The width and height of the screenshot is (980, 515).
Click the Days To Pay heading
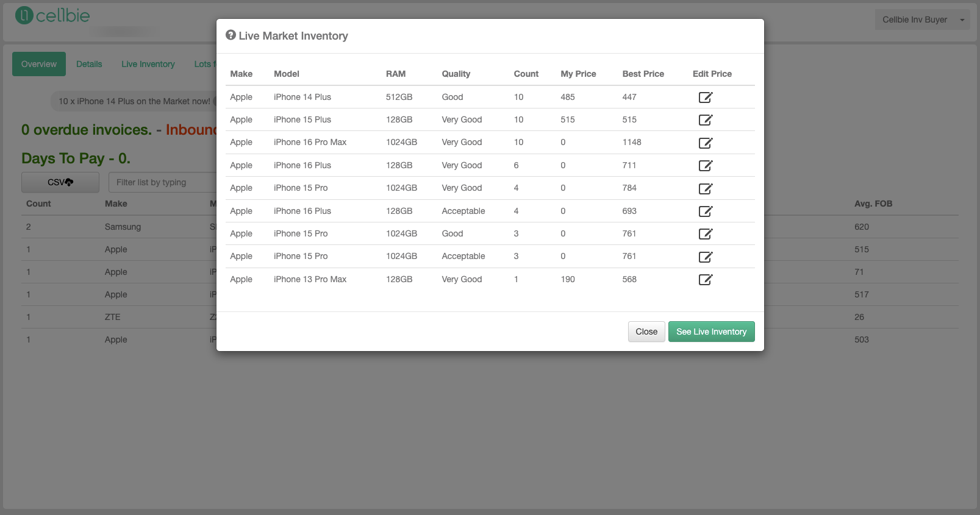76,158
